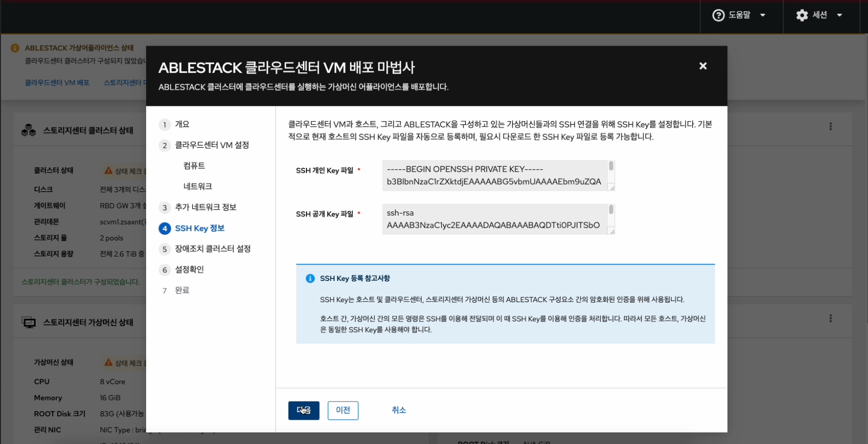Click the '게이트웨이' row label
868x444 pixels.
click(50, 206)
